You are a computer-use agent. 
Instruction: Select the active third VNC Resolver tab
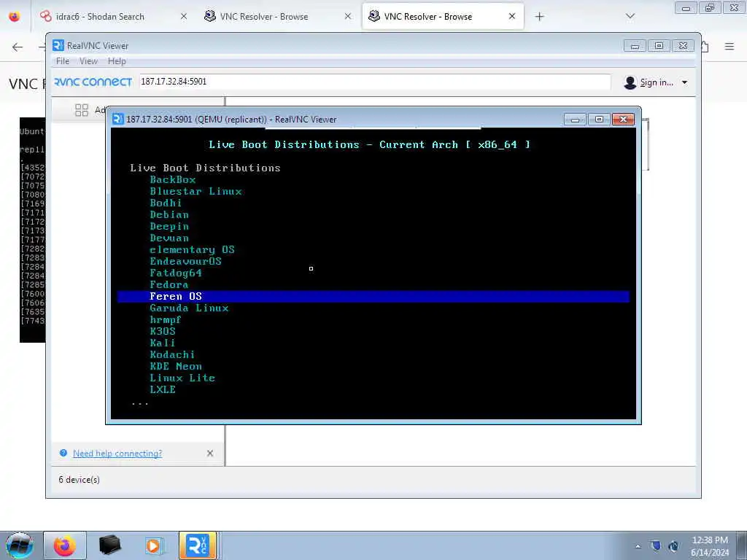tap(427, 16)
